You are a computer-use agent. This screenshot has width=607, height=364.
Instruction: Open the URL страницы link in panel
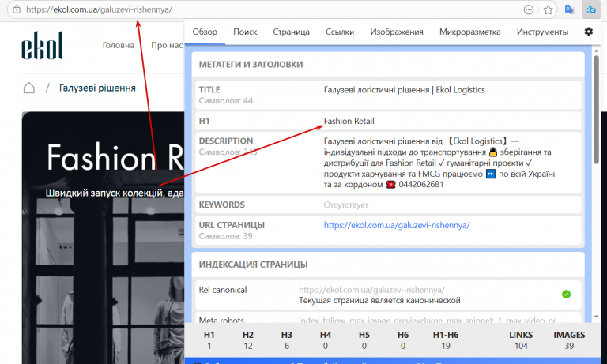point(397,225)
